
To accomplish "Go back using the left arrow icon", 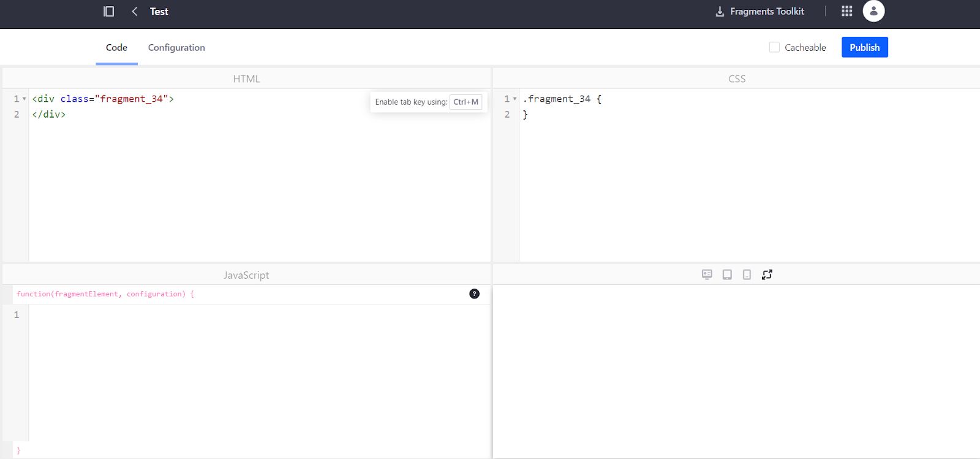I will [135, 11].
